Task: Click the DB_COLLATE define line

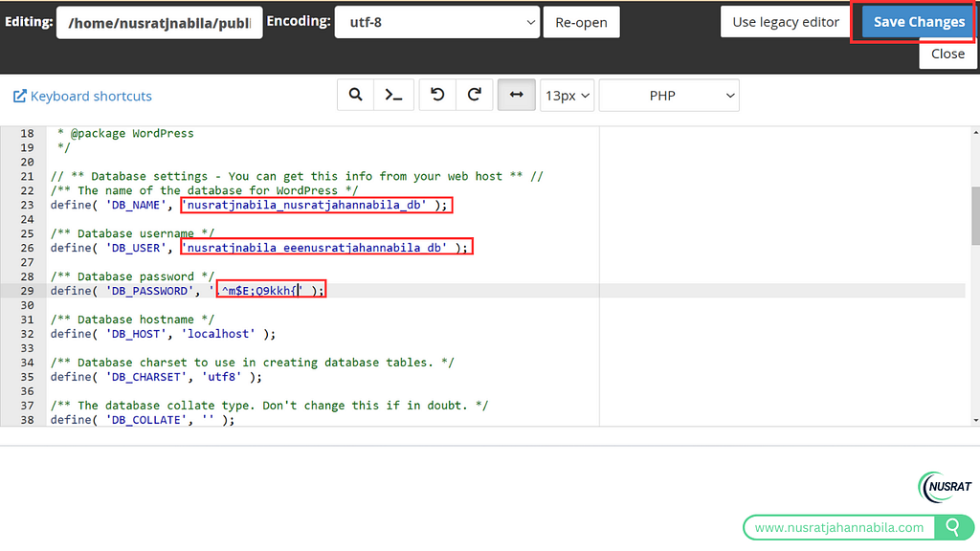Action: click(x=143, y=420)
